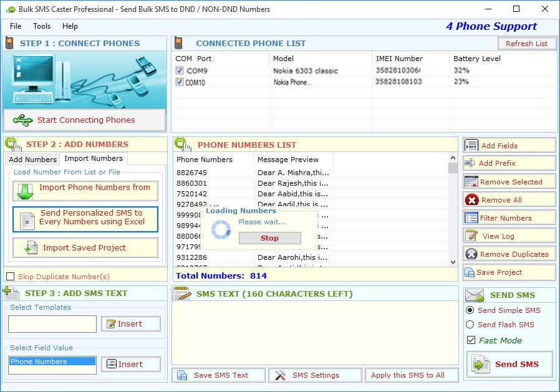Click the Remove Selected icon
This screenshot has width=560, height=392.
(x=471, y=182)
